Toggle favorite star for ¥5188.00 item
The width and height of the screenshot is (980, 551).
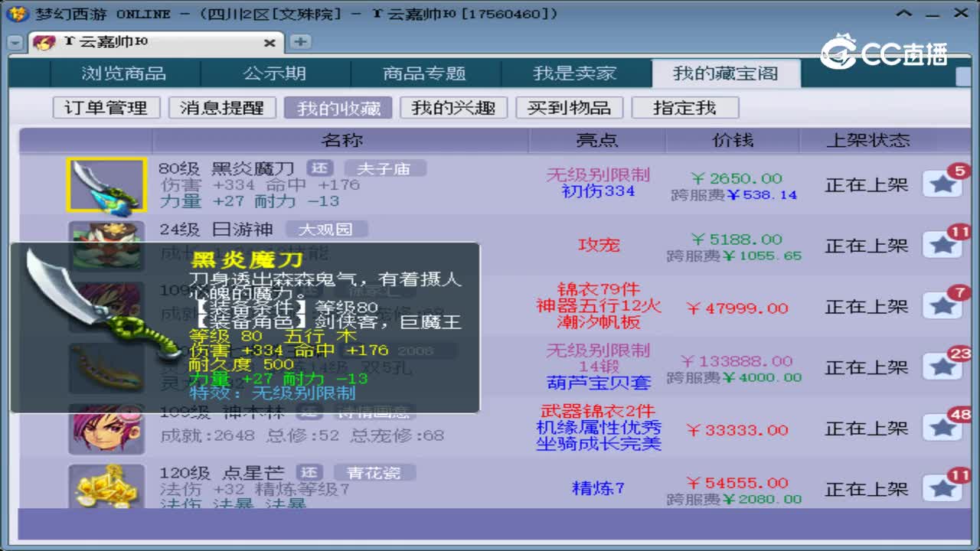click(x=942, y=245)
